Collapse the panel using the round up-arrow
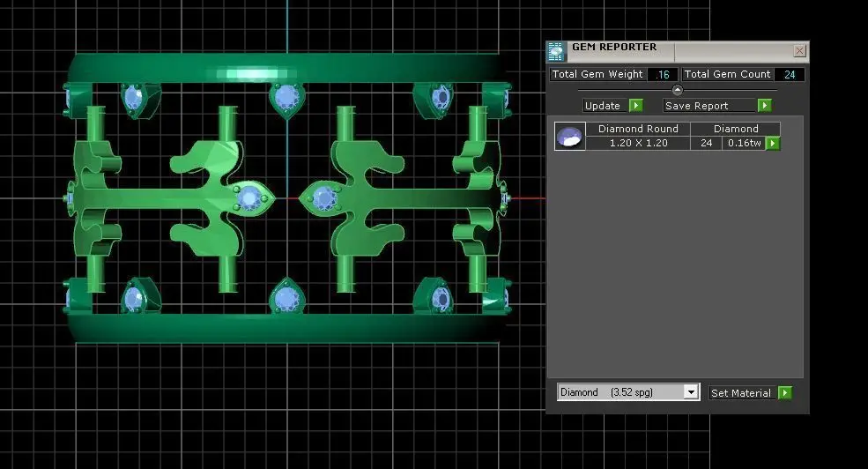868x469 pixels. click(677, 90)
